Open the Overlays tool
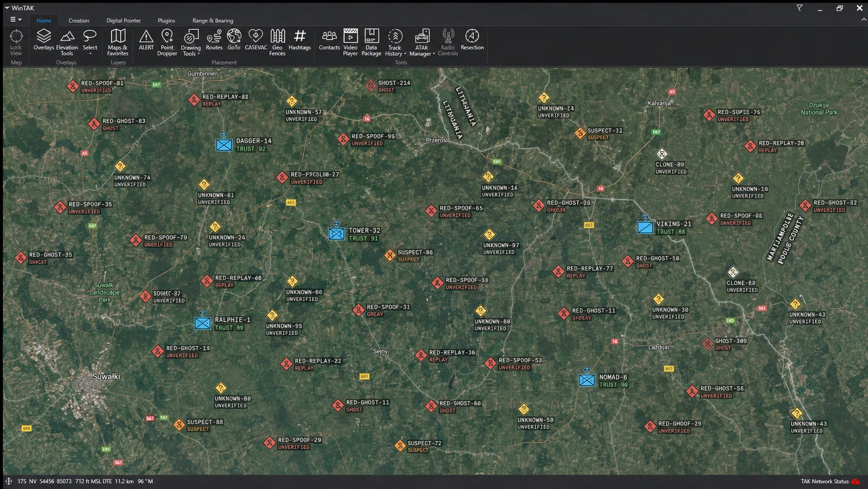868x489 pixels. (44, 40)
